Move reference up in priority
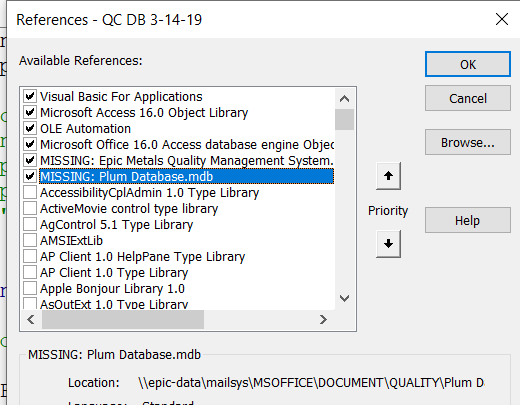Image resolution: width=520 pixels, height=405 pixels. point(388,176)
